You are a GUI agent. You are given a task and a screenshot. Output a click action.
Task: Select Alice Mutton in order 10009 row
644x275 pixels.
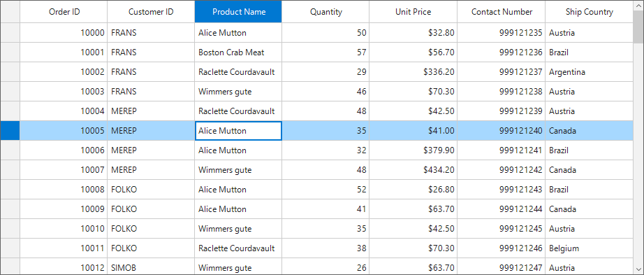tap(238, 209)
